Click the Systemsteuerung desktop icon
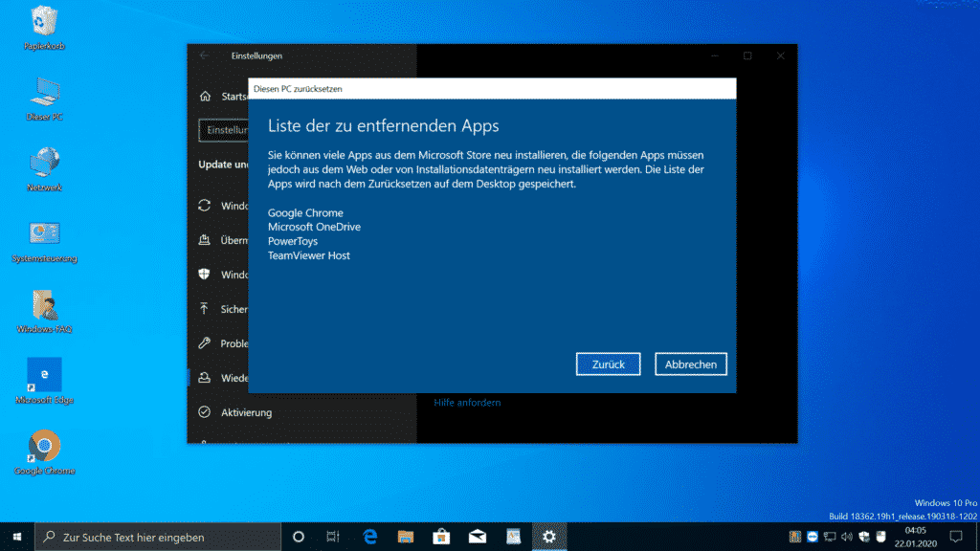The image size is (980, 551). tap(44, 241)
